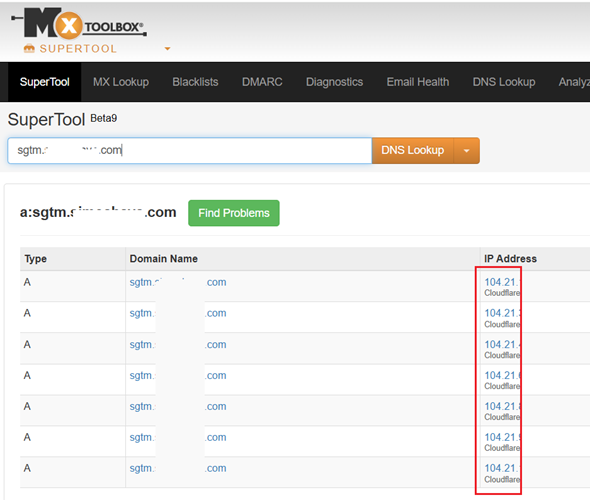The width and height of the screenshot is (590, 500).
Task: Click the first row's 104.21 IP link
Action: (502, 282)
